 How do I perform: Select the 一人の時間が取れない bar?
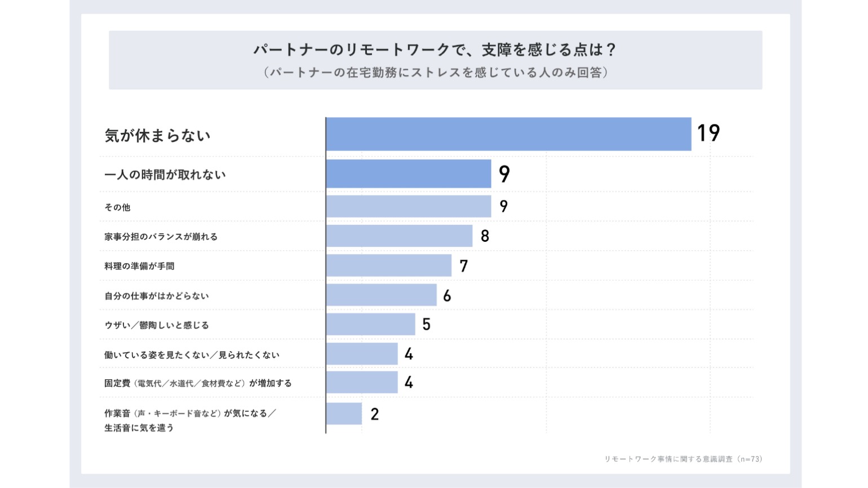409,174
